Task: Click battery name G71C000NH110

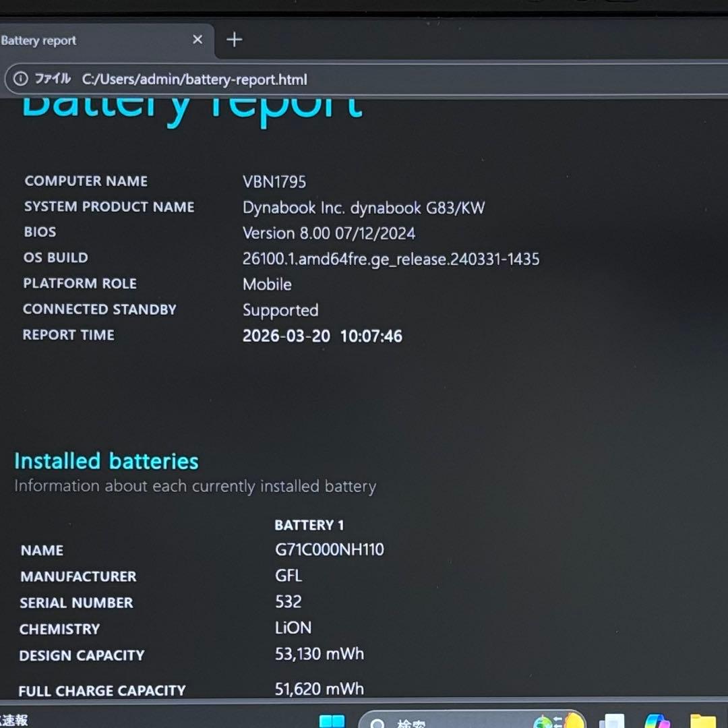Action: [x=330, y=550]
